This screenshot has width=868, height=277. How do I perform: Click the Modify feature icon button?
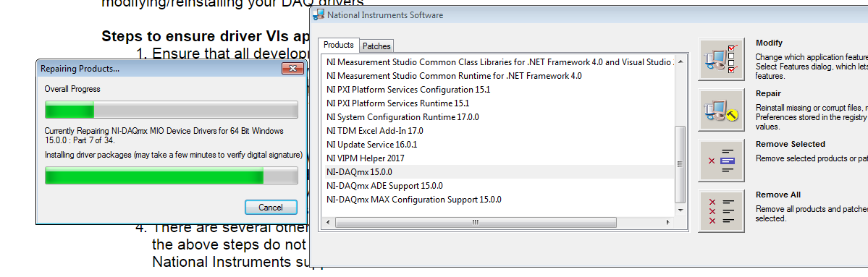click(721, 60)
